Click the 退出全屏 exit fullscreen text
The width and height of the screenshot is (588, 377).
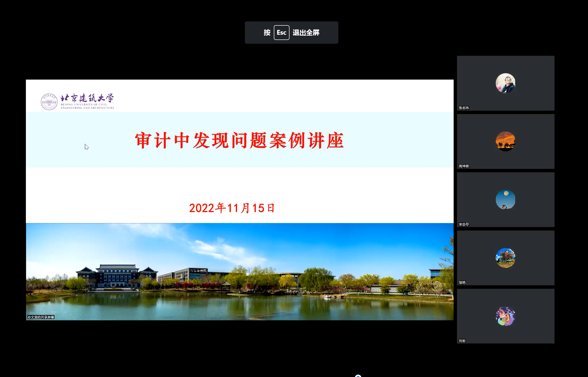[x=307, y=33]
